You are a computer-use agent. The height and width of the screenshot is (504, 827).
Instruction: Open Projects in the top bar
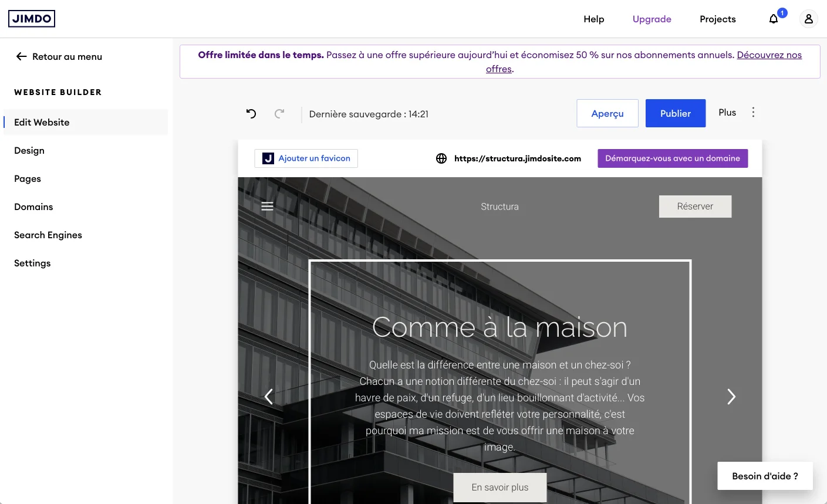pyautogui.click(x=717, y=19)
